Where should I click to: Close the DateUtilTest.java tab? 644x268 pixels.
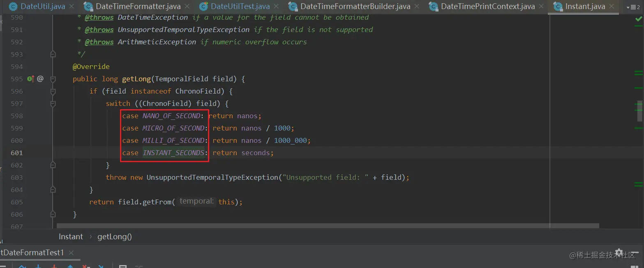[277, 7]
